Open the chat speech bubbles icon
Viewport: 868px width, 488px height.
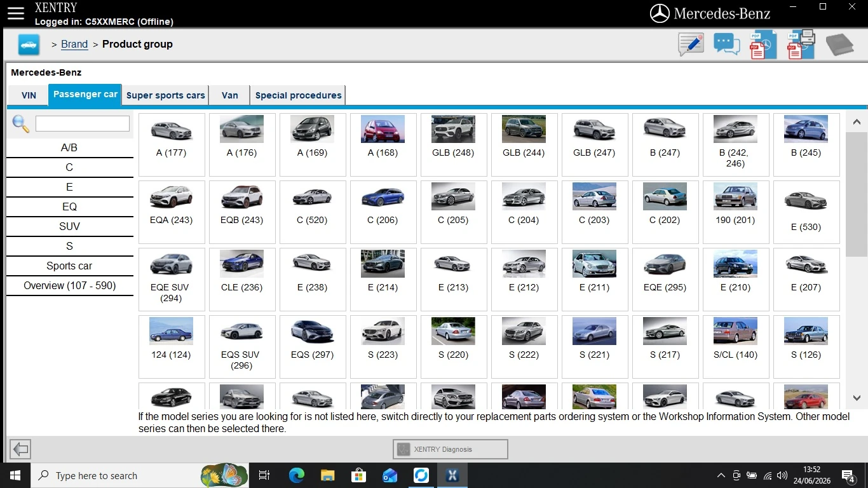[727, 44]
